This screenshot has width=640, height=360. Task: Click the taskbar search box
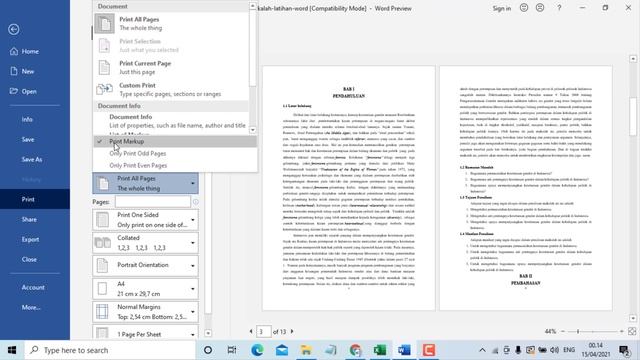(x=110, y=350)
